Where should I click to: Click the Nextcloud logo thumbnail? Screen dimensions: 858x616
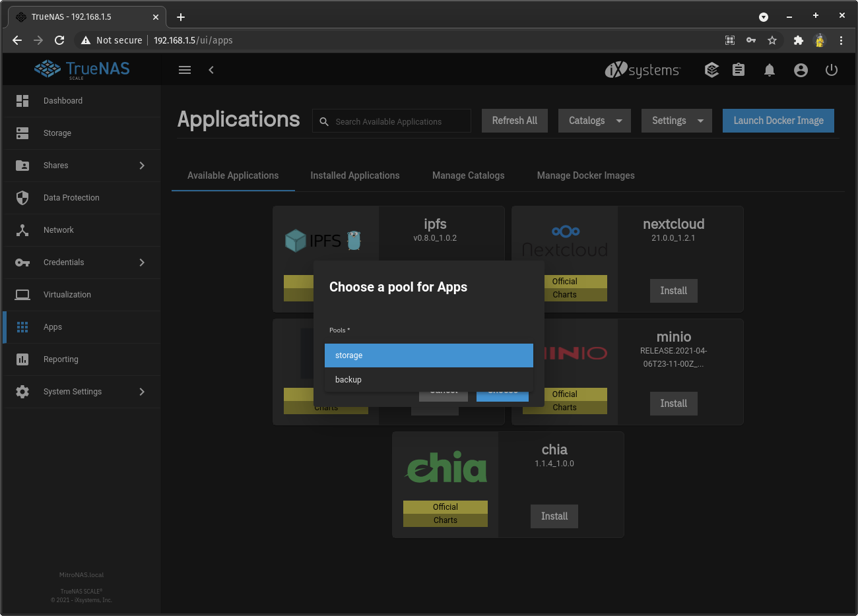click(x=565, y=241)
